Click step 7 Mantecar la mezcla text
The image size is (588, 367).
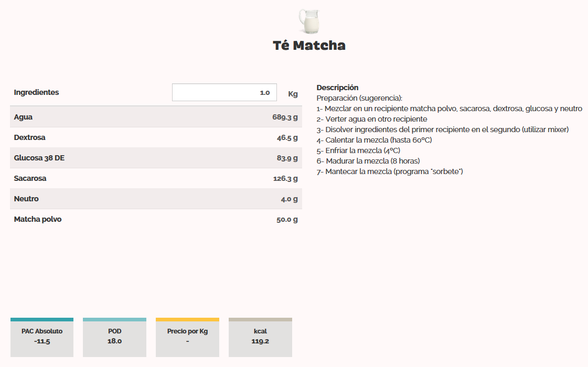pos(389,171)
